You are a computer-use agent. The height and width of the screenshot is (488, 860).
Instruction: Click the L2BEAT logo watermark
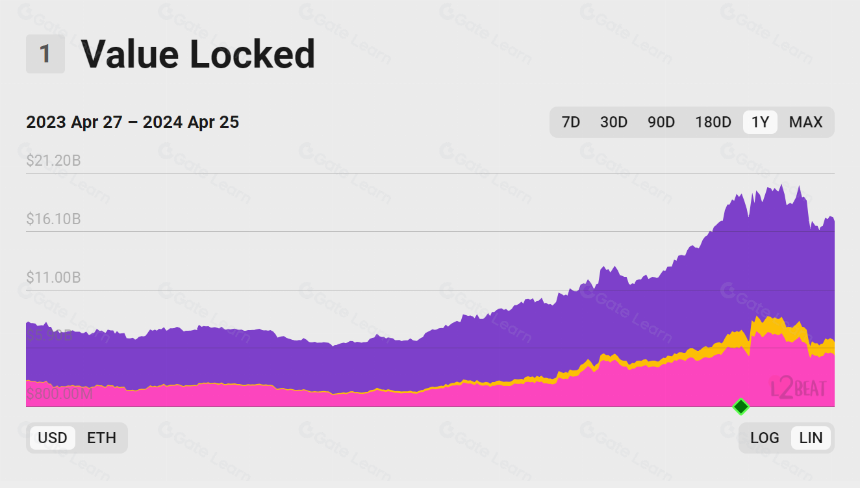pos(799,388)
